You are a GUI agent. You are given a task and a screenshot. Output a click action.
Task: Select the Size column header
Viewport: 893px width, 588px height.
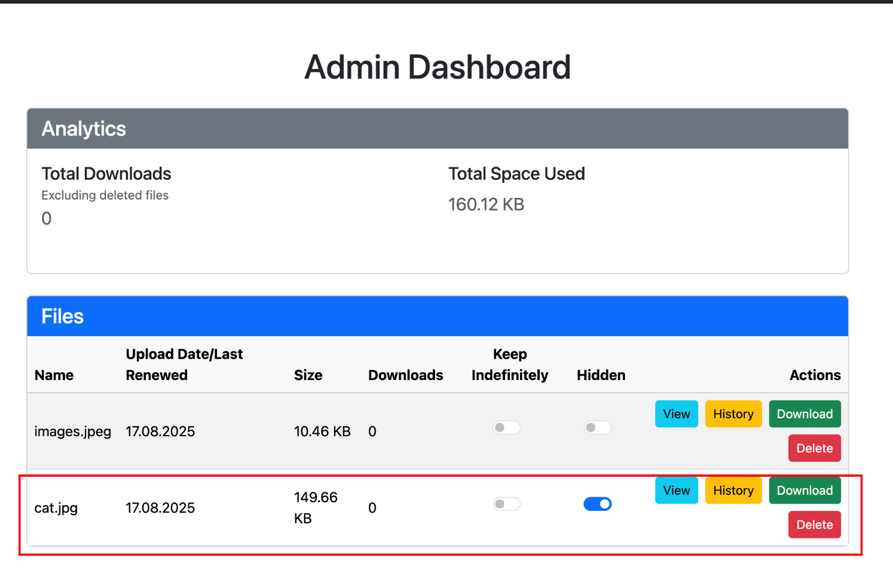click(x=308, y=375)
